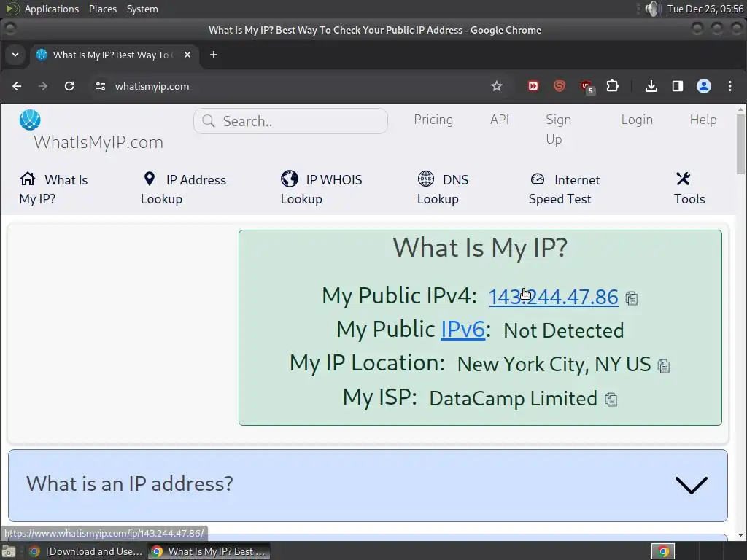The width and height of the screenshot is (747, 560).
Task: Open the Pricing page
Action: 433,120
